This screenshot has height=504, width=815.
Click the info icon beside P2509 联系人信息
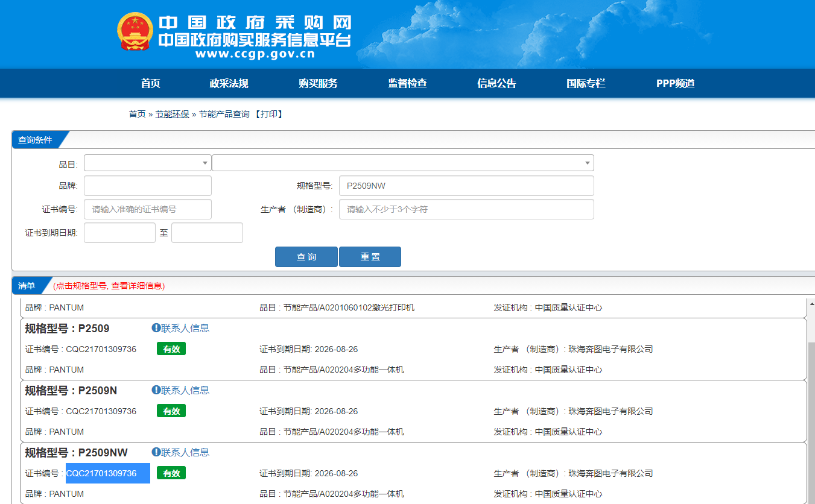pos(156,328)
